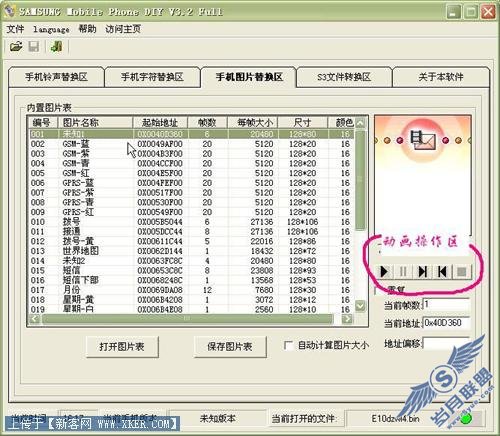Screen dimensions: 500x436
Task: Sort by the 图片名称 column header
Action: [96, 123]
